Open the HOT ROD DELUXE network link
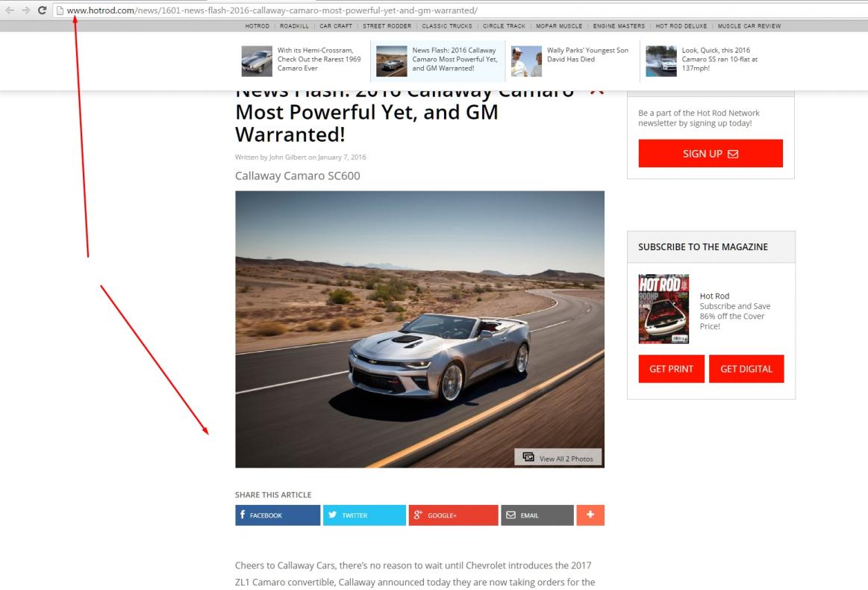Viewport: 868px width, 590px height. point(681,26)
